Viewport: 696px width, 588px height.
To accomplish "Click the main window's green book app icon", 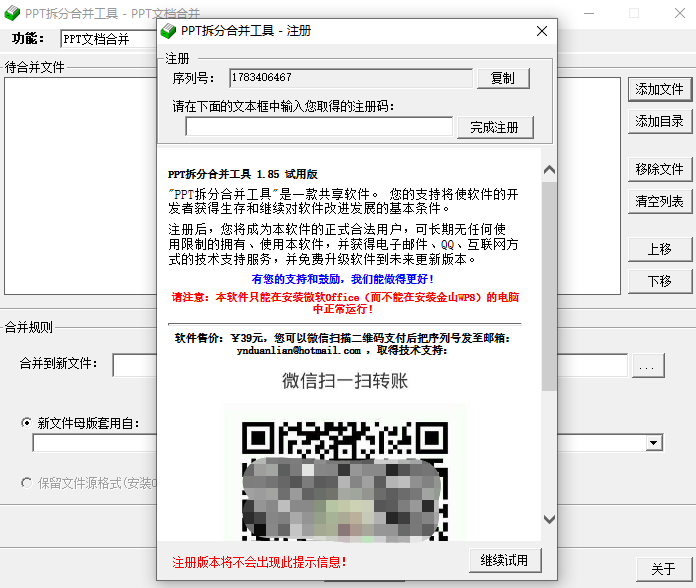I will tap(12, 13).
